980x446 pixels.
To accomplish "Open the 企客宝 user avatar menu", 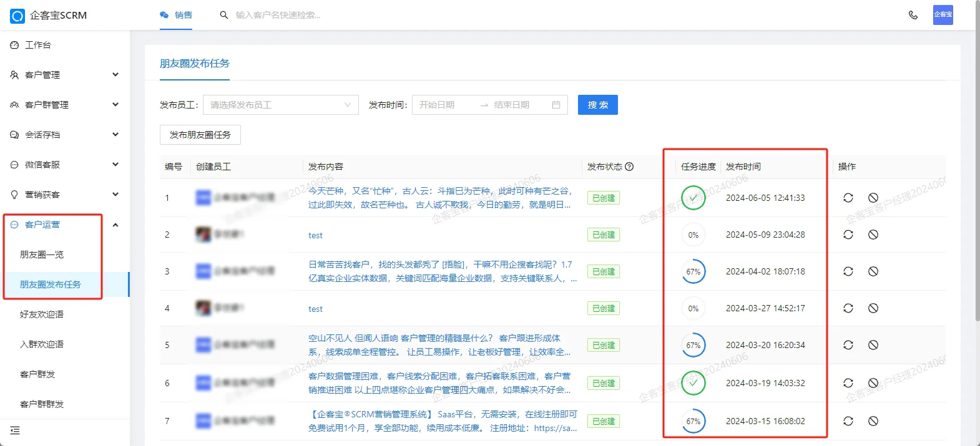I will click(x=943, y=15).
